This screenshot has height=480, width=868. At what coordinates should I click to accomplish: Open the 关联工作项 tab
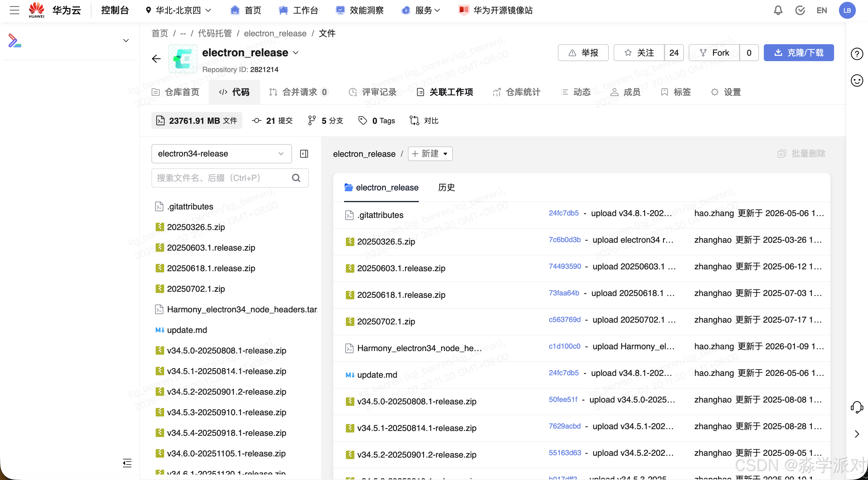point(445,92)
